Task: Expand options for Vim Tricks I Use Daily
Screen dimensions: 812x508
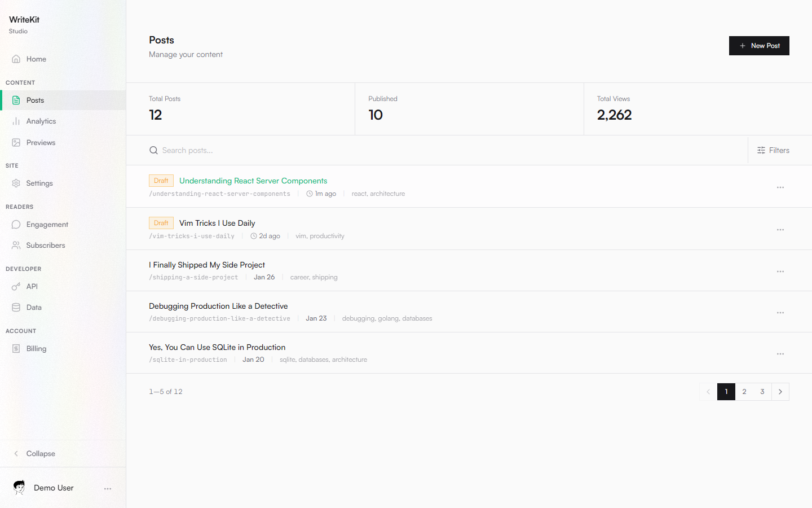Action: coord(780,229)
